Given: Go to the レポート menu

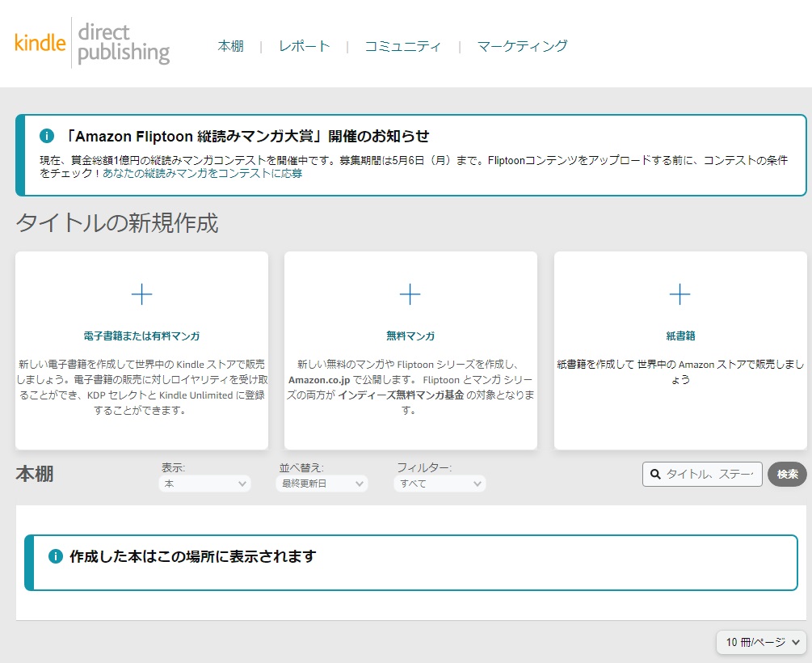Looking at the screenshot, I should click(305, 46).
